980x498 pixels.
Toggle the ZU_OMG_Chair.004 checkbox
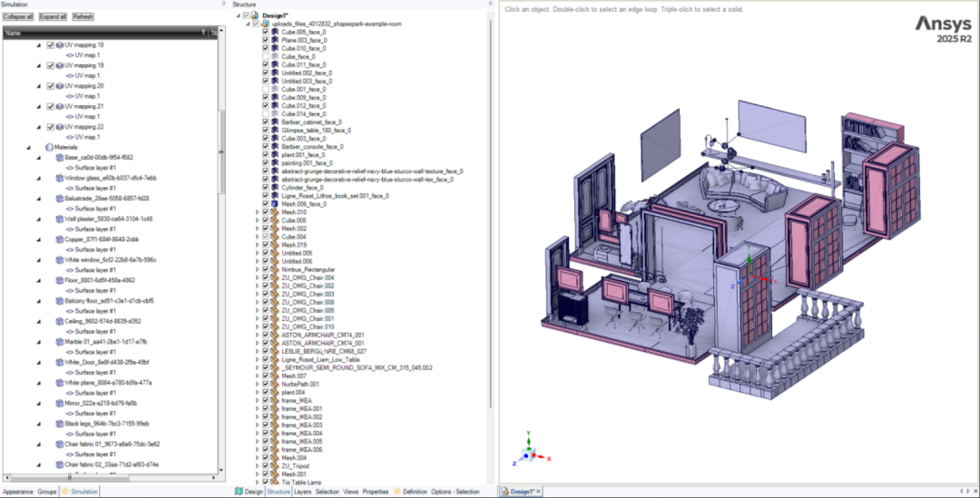(x=266, y=278)
